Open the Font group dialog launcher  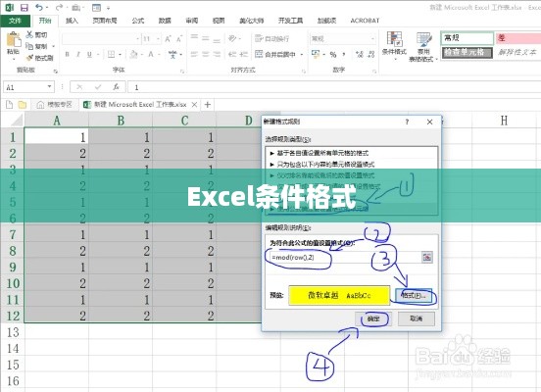tap(182, 72)
